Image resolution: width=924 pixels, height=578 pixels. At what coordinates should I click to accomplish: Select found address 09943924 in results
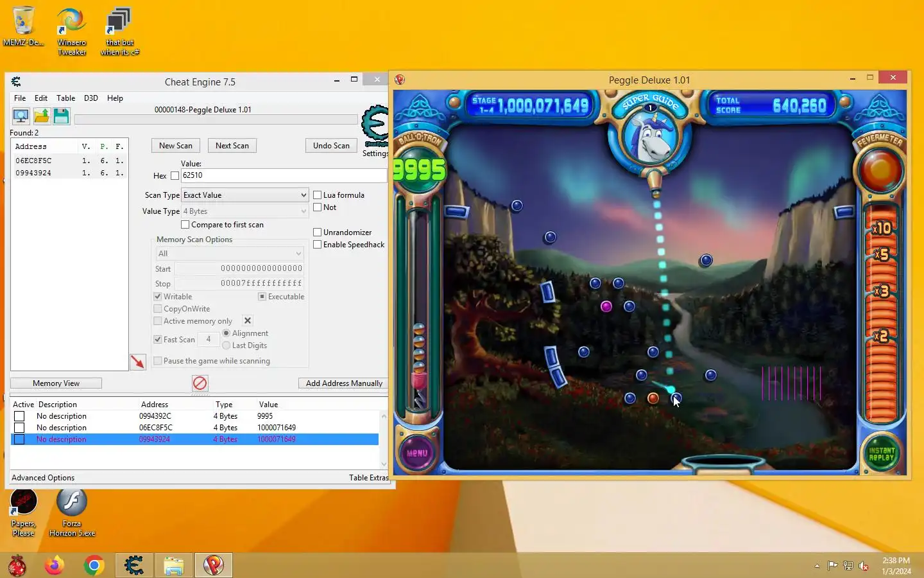point(69,173)
